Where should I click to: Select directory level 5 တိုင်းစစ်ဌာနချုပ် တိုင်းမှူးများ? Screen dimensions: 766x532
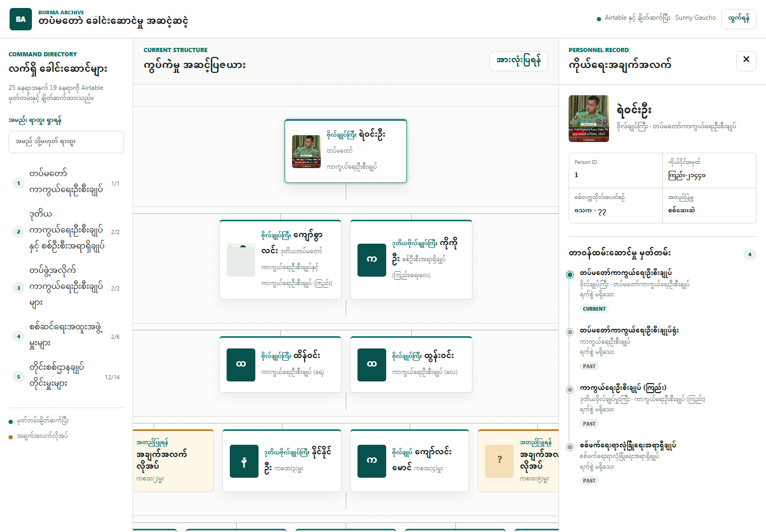coord(66,376)
